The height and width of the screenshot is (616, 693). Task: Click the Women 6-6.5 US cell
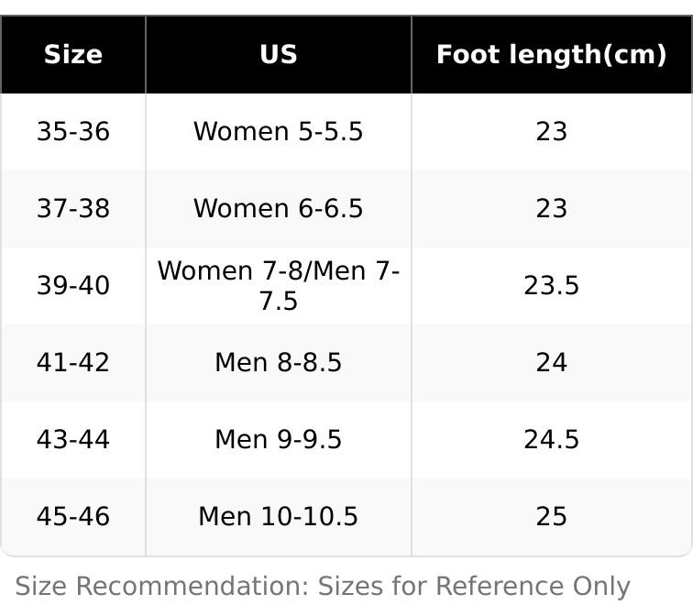[279, 209]
